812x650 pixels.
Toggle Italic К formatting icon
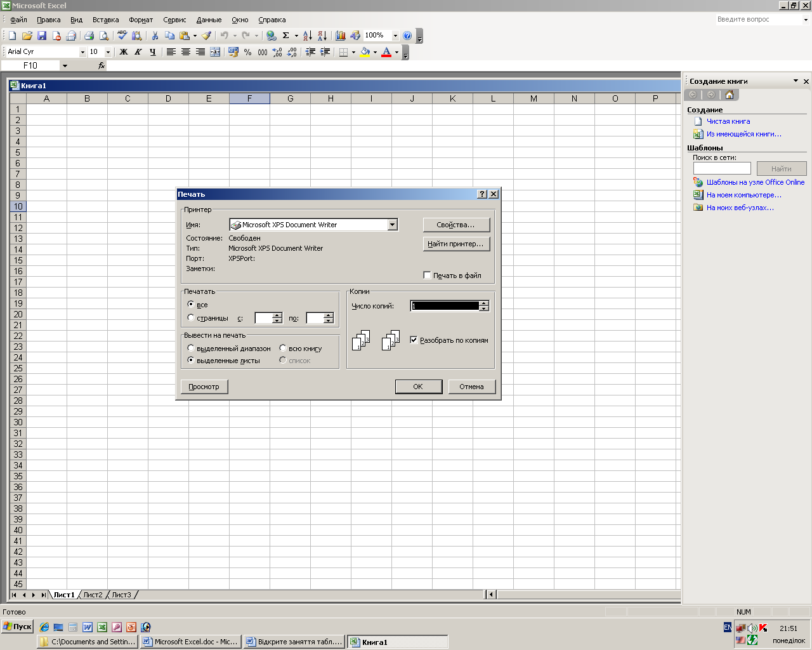click(x=138, y=52)
